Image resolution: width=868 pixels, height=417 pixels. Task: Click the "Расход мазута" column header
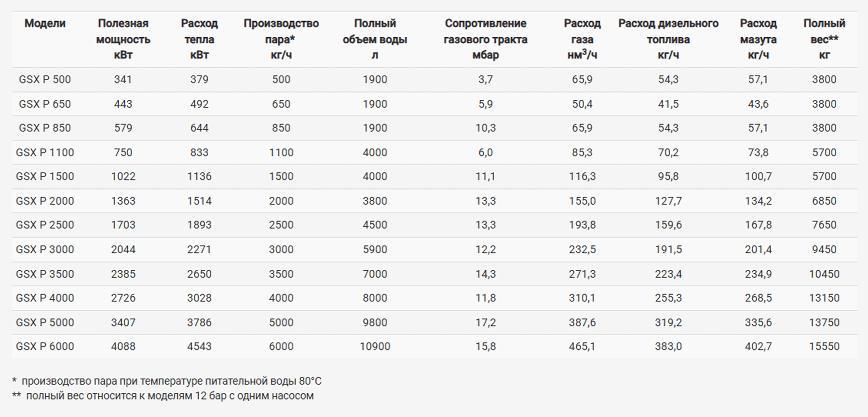(758, 39)
